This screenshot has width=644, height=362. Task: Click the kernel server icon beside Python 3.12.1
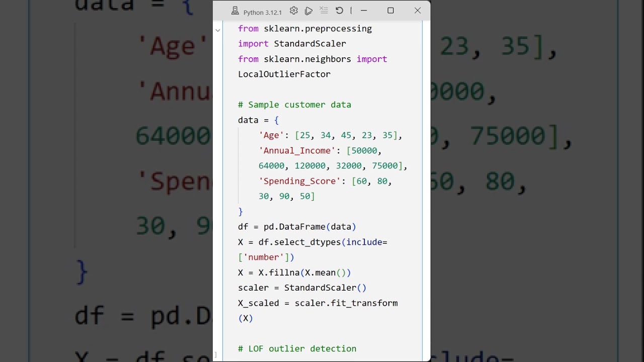[x=235, y=11]
